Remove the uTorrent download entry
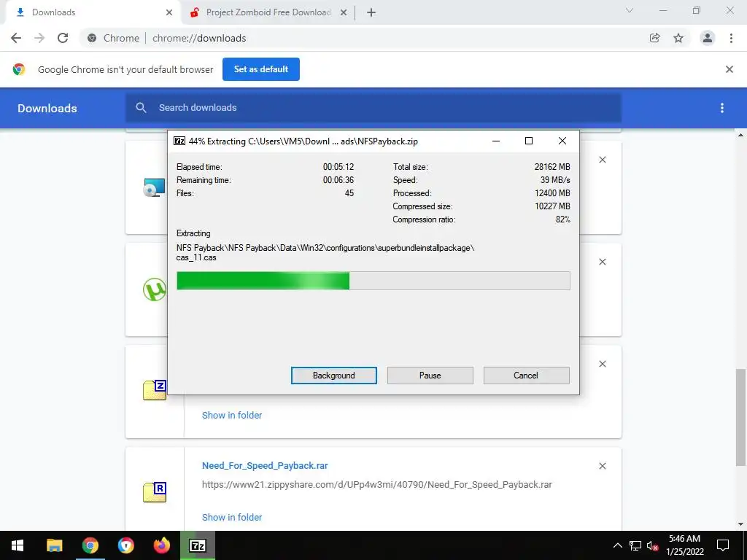The width and height of the screenshot is (747, 560). [602, 262]
